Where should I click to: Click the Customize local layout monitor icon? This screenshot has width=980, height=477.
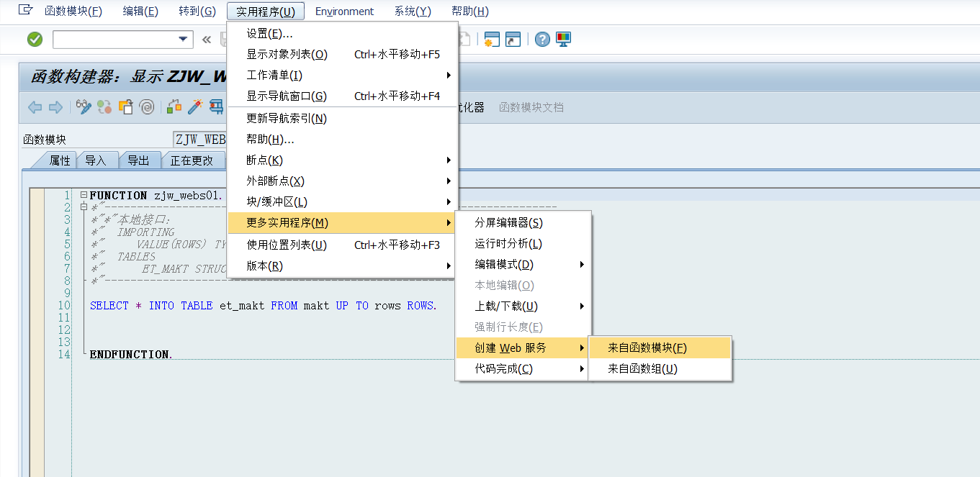pos(563,40)
